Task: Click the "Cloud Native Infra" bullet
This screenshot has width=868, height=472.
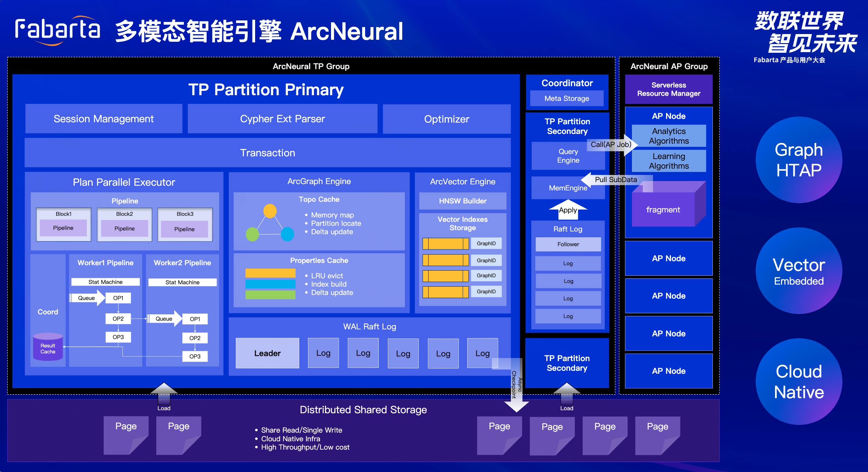Action: (291, 439)
